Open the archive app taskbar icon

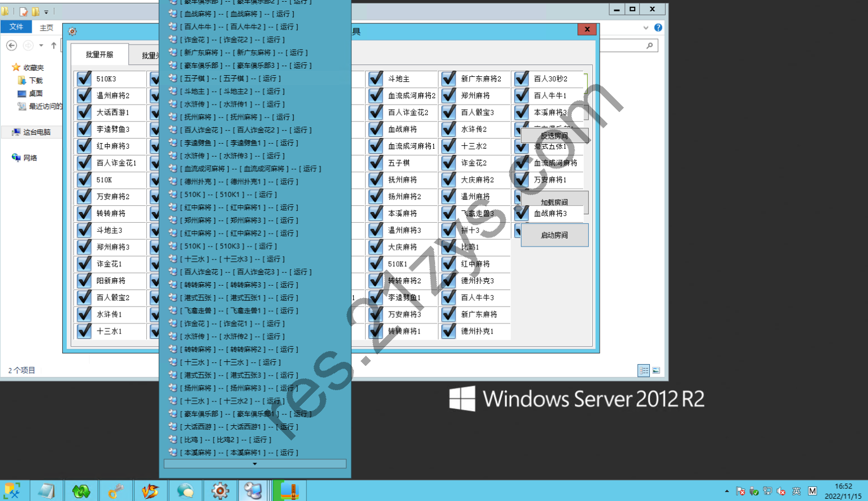(x=289, y=491)
